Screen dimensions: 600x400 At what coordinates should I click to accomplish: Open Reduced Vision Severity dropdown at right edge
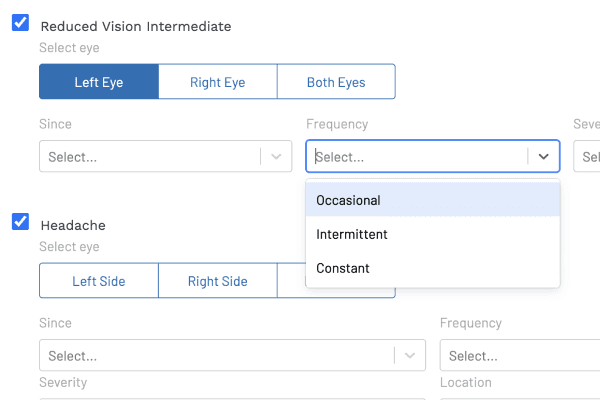click(x=588, y=157)
